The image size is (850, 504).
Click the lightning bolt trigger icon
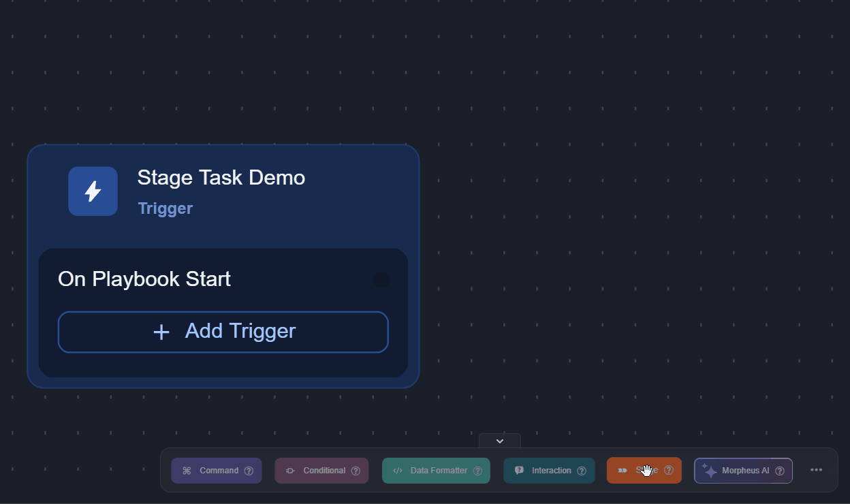click(x=93, y=191)
